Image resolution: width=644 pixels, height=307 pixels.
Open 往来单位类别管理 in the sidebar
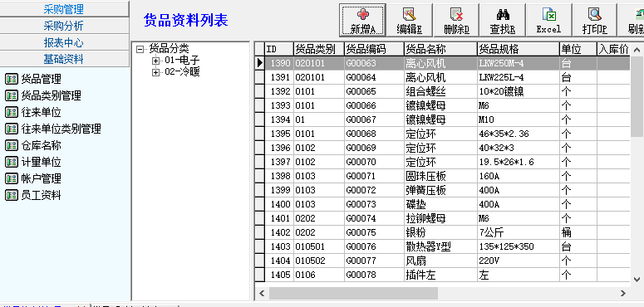click(52, 129)
